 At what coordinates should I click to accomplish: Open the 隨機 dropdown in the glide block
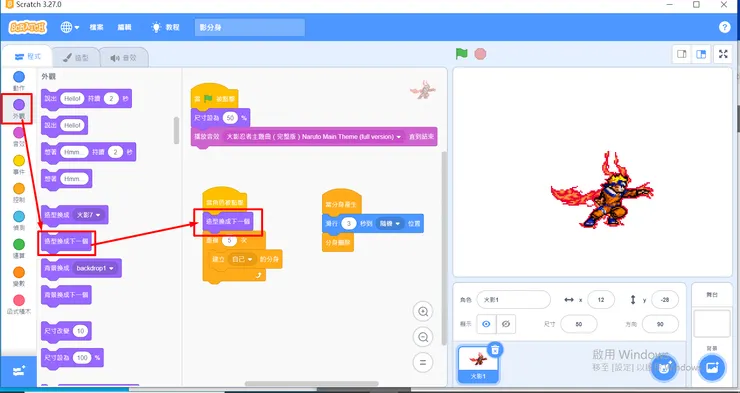coord(390,224)
